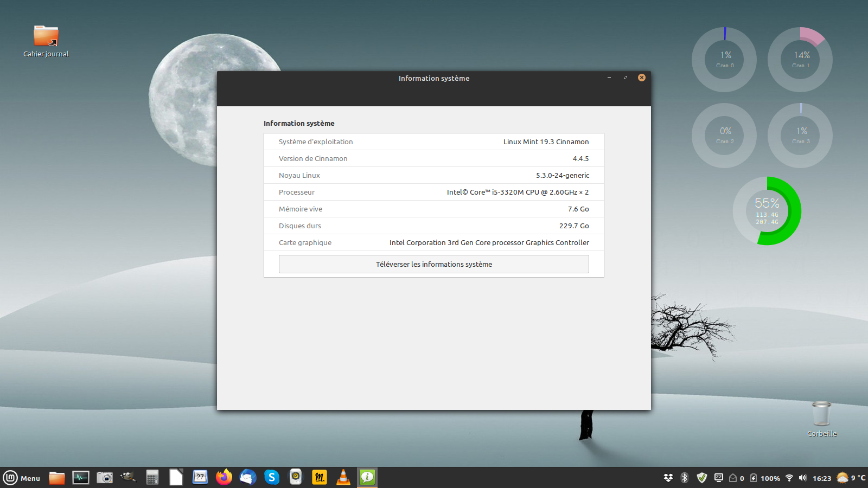This screenshot has height=488, width=868.
Task: Click the inhibit sleep monitor applet
Action: [x=719, y=478]
